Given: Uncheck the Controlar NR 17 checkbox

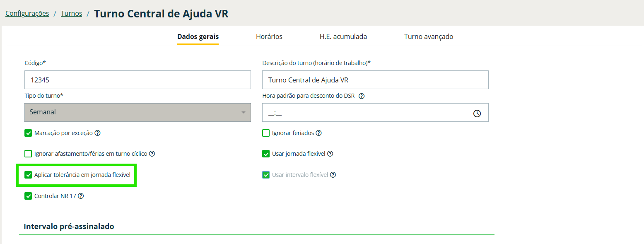Looking at the screenshot, I should coord(28,196).
